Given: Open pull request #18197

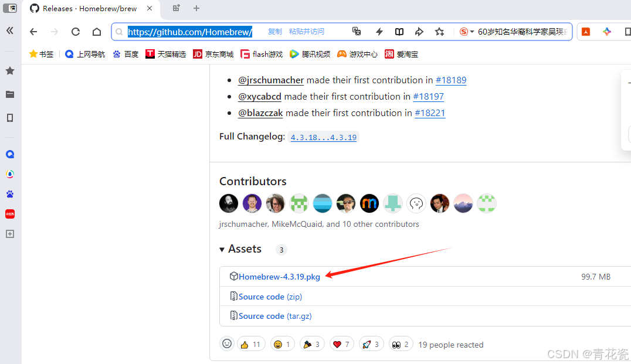Looking at the screenshot, I should click(429, 97).
